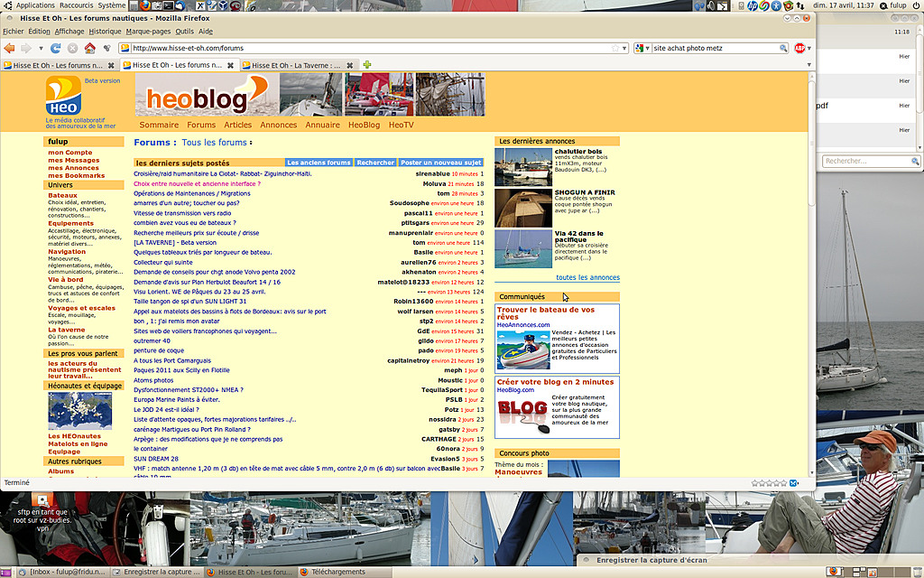
Task: Switch to the first 'Hisse Et Oh - Les forums' tab
Action: coord(59,65)
